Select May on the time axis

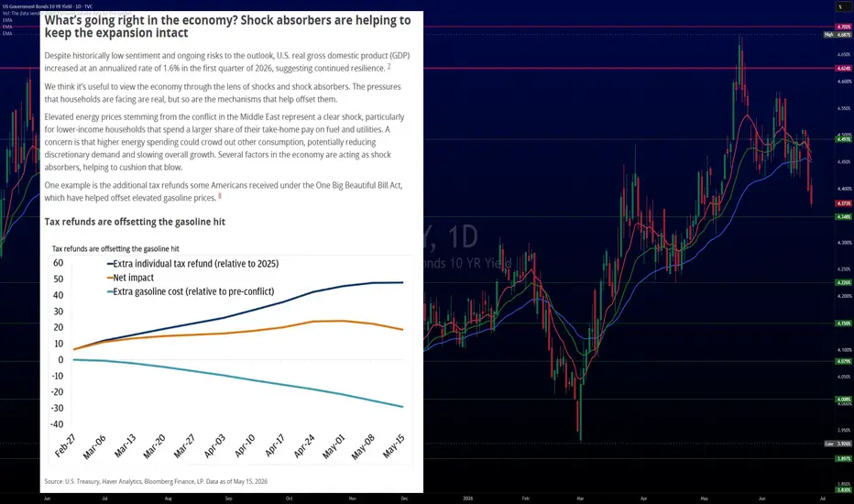[705, 498]
